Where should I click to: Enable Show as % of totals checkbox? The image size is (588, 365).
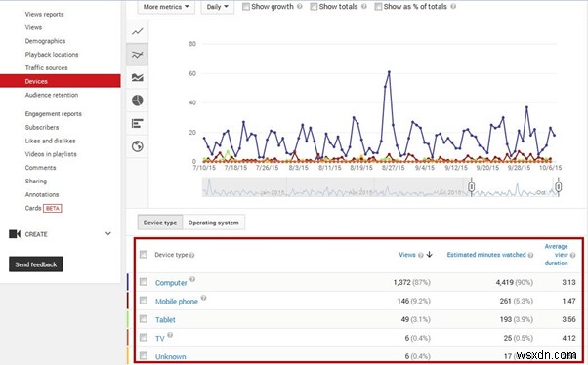(378, 7)
